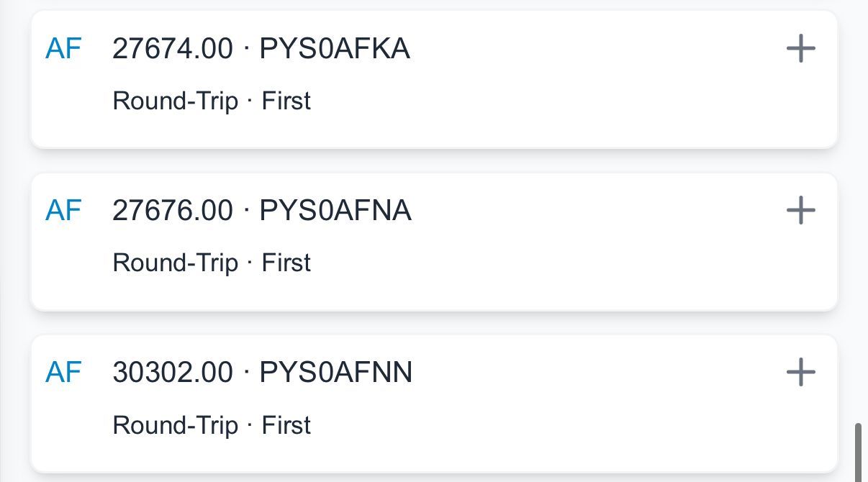
Task: Click the vertical scrollbar thumb
Action: pyautogui.click(x=857, y=452)
